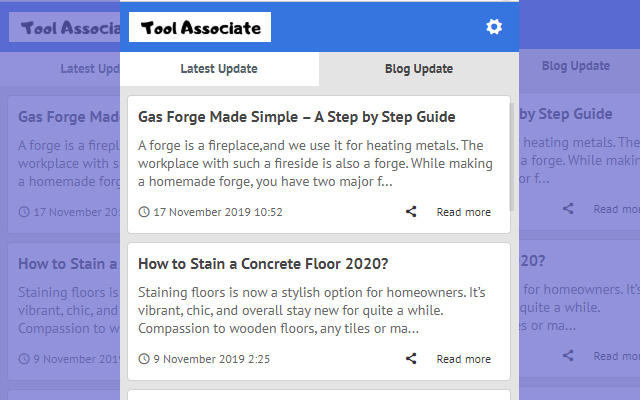Switch to the Blog Update tab

(419, 69)
